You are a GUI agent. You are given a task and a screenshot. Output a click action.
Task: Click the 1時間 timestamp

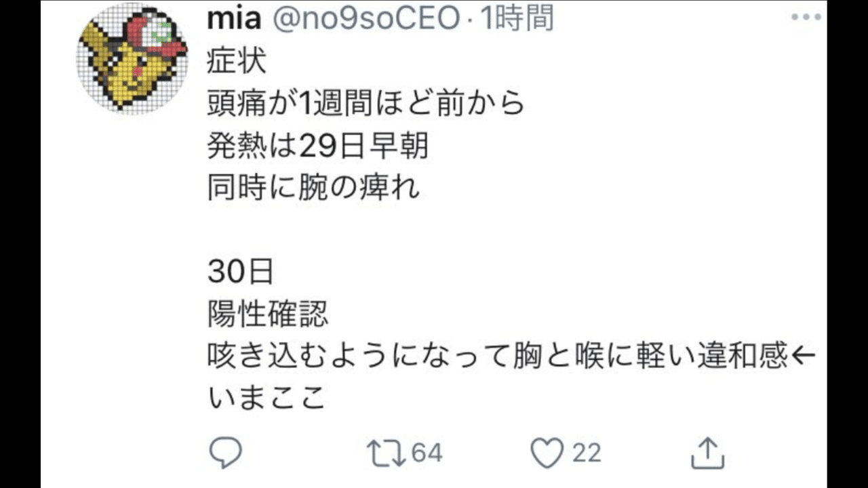coord(517,19)
